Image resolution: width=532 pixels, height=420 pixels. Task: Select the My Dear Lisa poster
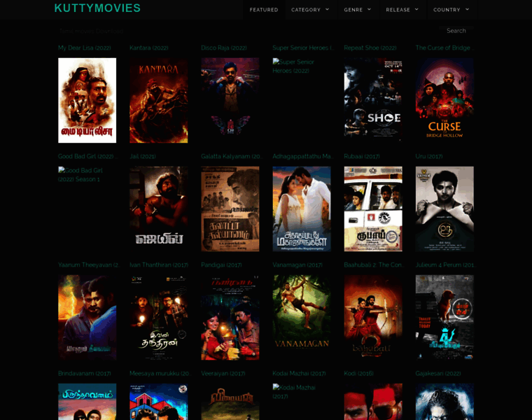pyautogui.click(x=87, y=100)
